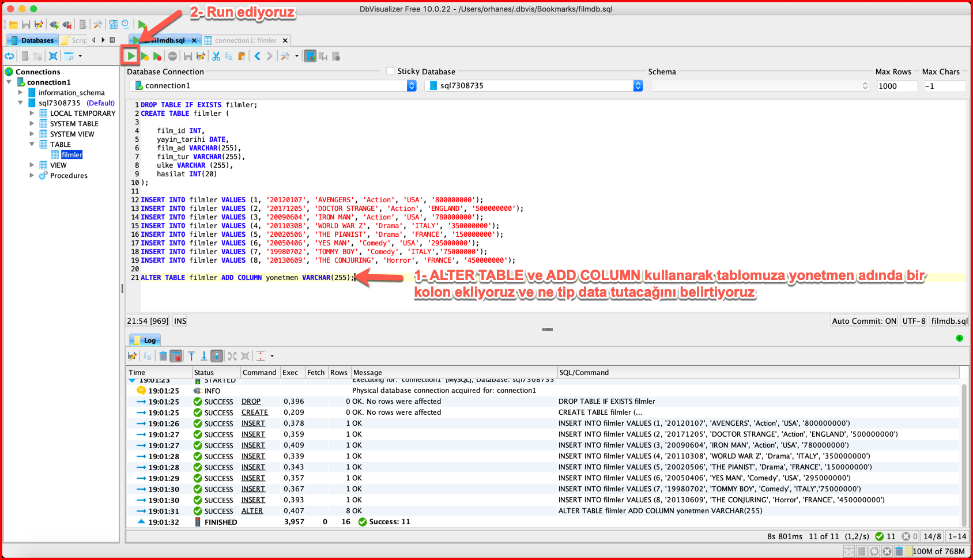This screenshot has height=560, width=973.
Task: Click Execute Current statement icon (play with yellow dot)
Action: [x=144, y=56]
